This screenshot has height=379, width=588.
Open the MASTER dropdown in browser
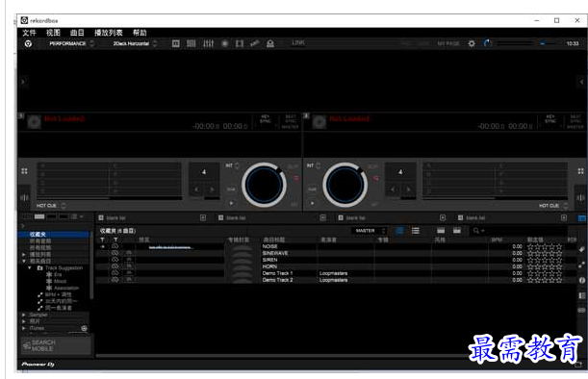pyautogui.click(x=369, y=231)
